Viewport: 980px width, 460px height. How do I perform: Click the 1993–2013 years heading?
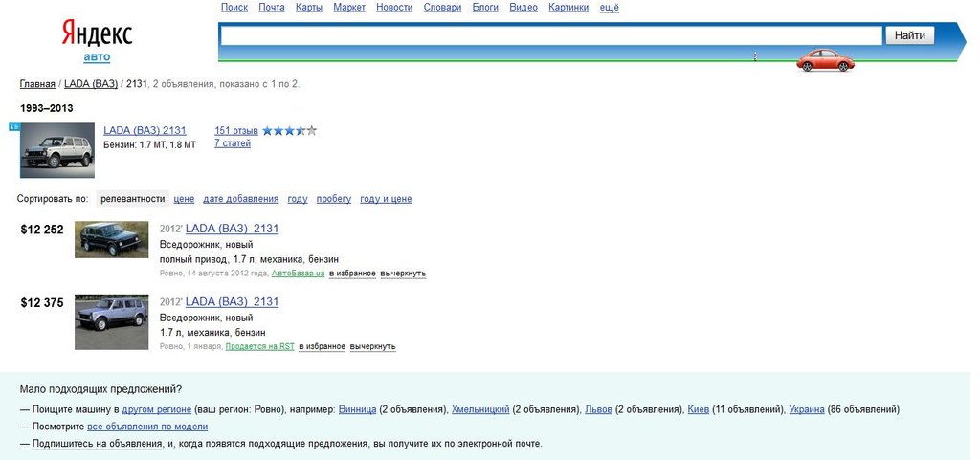pyautogui.click(x=46, y=108)
